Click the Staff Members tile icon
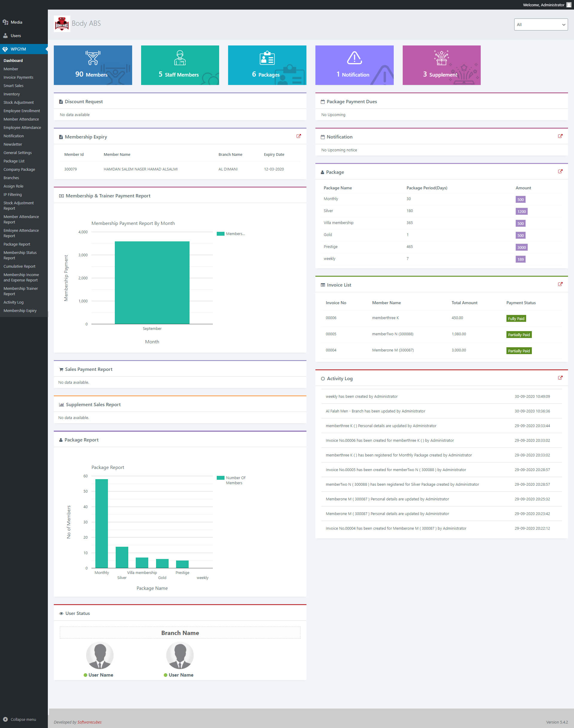574x728 pixels. pyautogui.click(x=180, y=58)
